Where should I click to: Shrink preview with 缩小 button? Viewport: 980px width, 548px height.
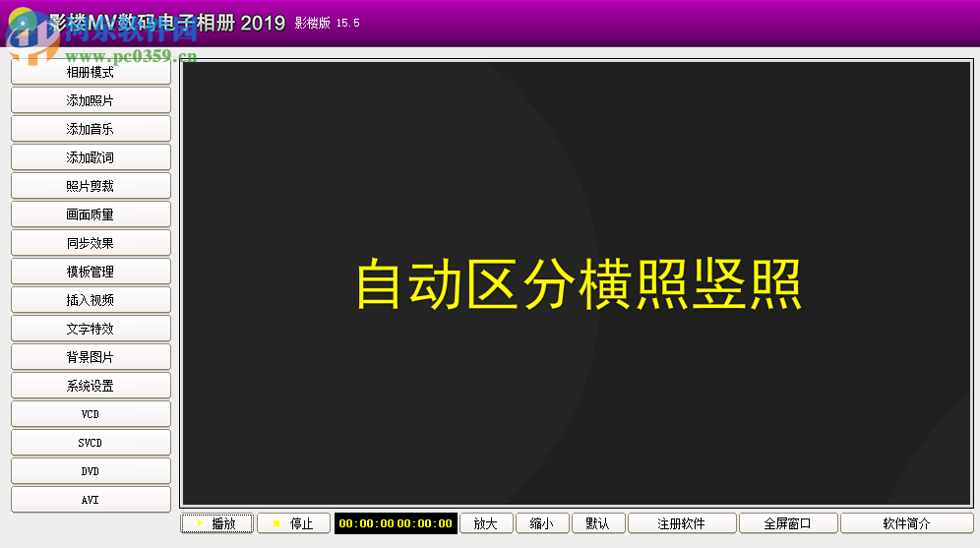pyautogui.click(x=542, y=523)
